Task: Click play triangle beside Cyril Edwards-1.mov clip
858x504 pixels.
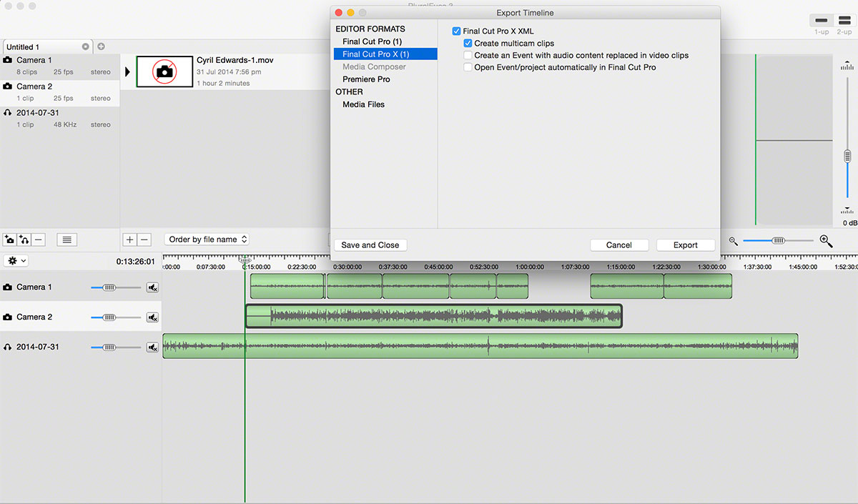Action: click(x=128, y=71)
